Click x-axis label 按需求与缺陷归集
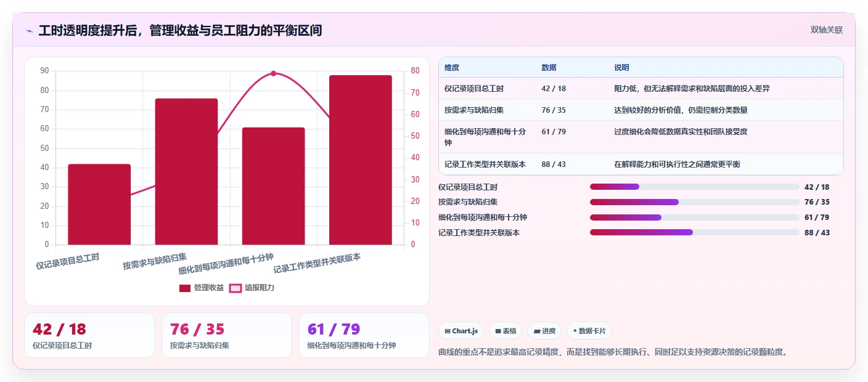 point(155,261)
